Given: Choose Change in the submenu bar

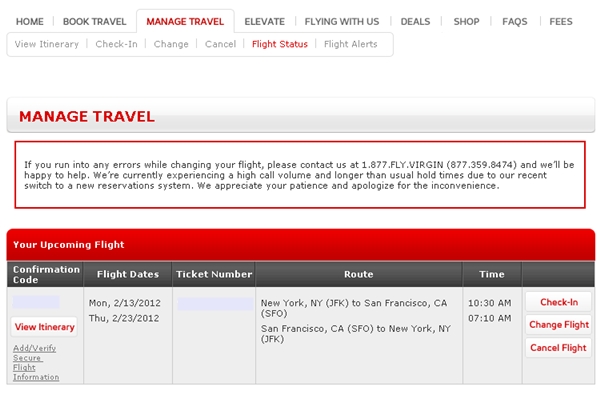Looking at the screenshot, I should point(171,44).
